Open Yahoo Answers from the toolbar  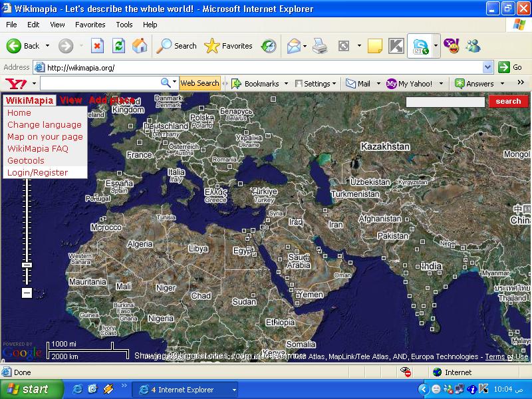(474, 84)
